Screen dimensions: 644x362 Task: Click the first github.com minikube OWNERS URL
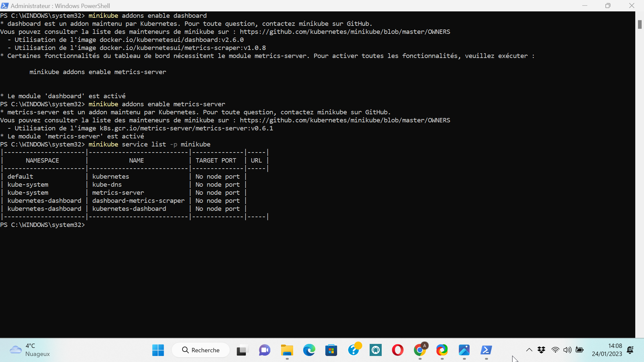[345, 32]
